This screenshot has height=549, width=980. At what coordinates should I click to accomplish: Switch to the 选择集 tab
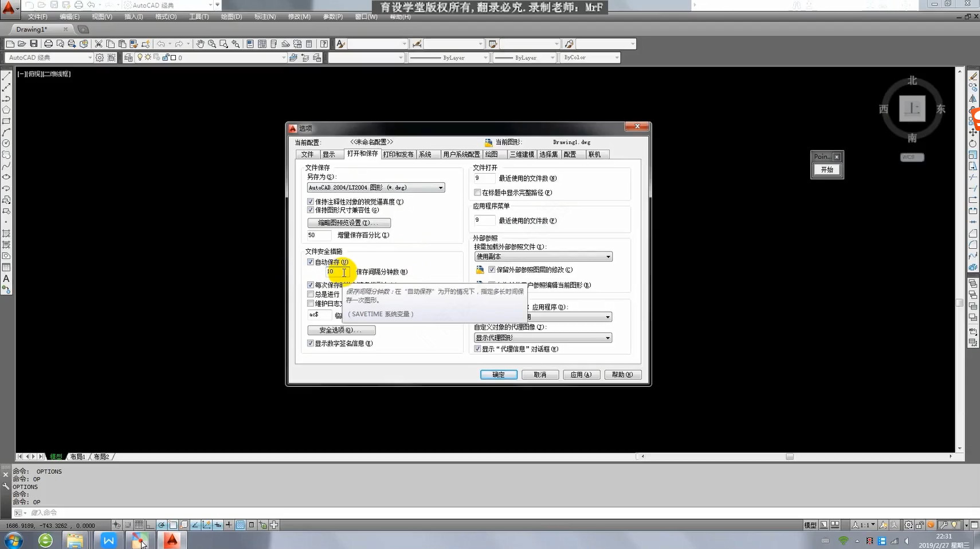tap(549, 155)
